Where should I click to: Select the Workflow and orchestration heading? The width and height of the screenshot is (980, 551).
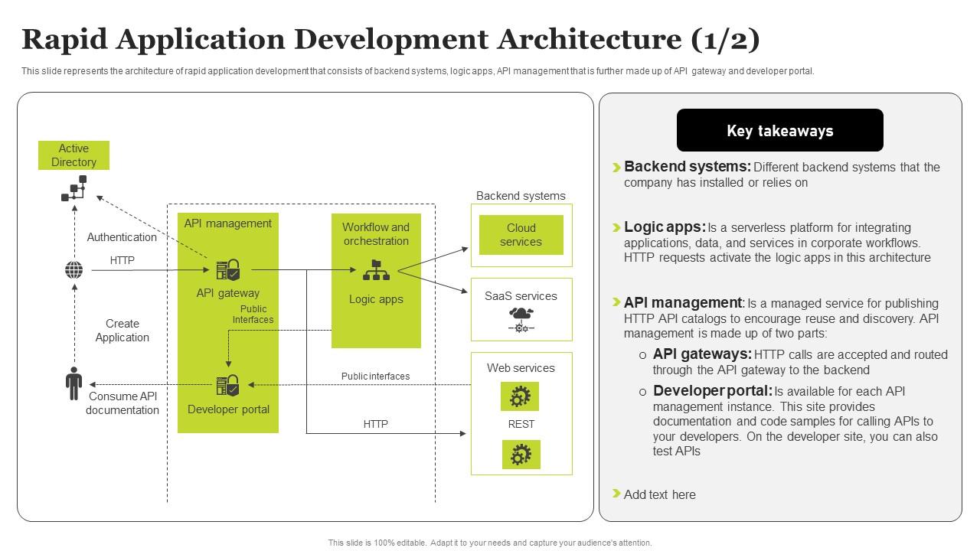(376, 234)
